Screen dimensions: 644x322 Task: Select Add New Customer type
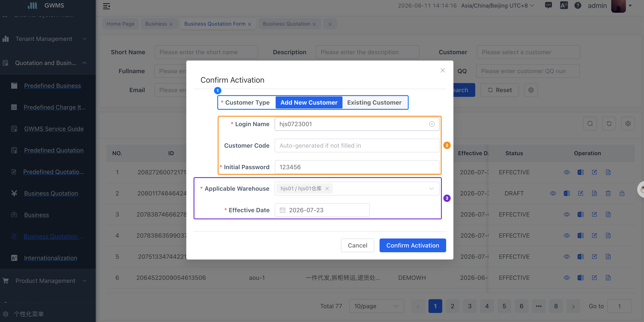pyautogui.click(x=309, y=102)
